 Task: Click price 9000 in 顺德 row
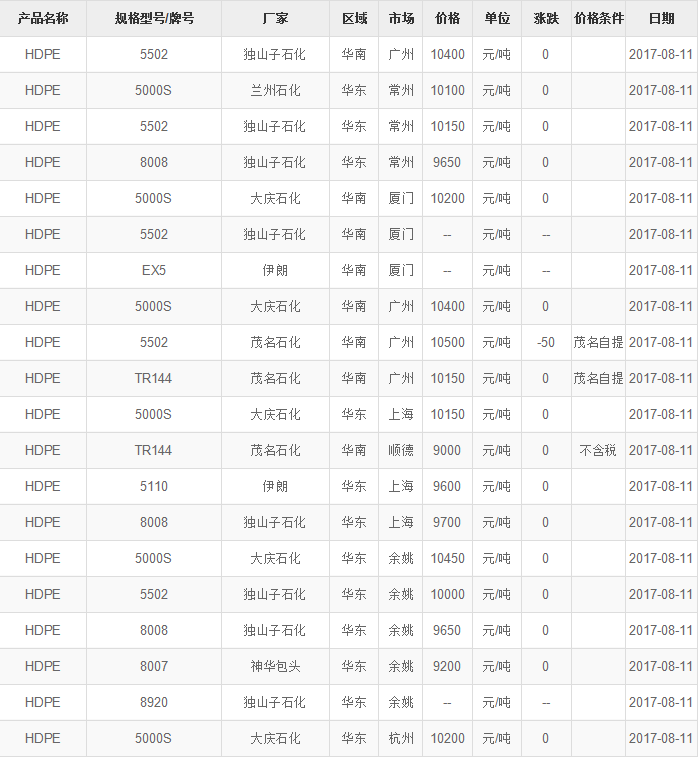(447, 450)
